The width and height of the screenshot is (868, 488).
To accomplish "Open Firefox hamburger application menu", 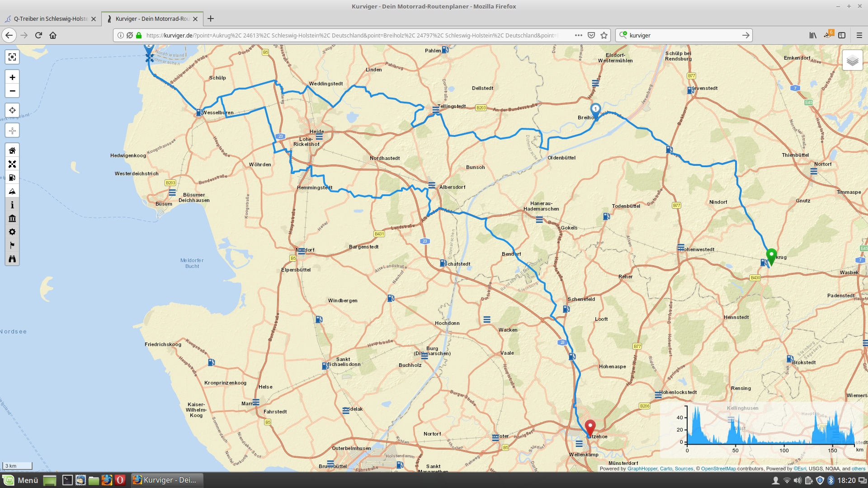I will (x=859, y=35).
